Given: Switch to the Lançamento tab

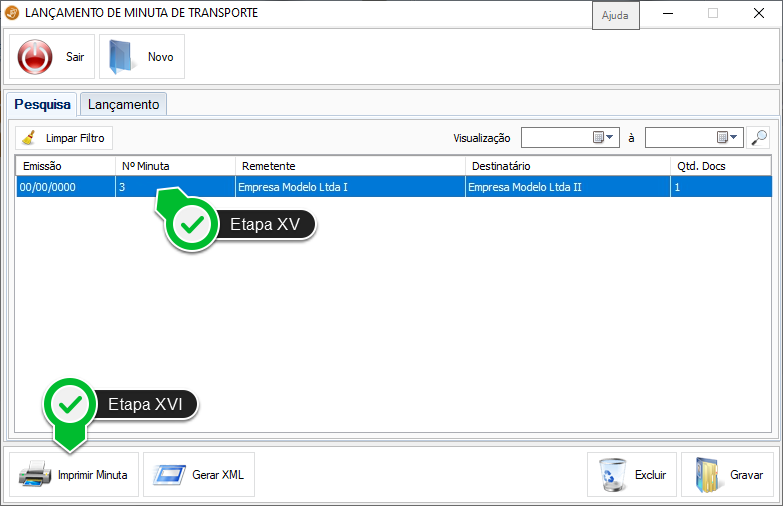Looking at the screenshot, I should [123, 104].
